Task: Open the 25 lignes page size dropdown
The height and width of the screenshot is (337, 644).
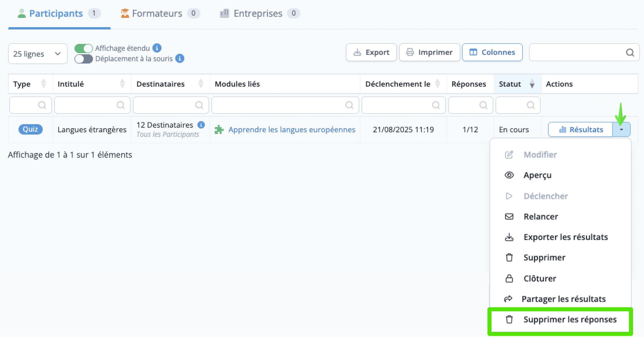Action: pyautogui.click(x=38, y=54)
